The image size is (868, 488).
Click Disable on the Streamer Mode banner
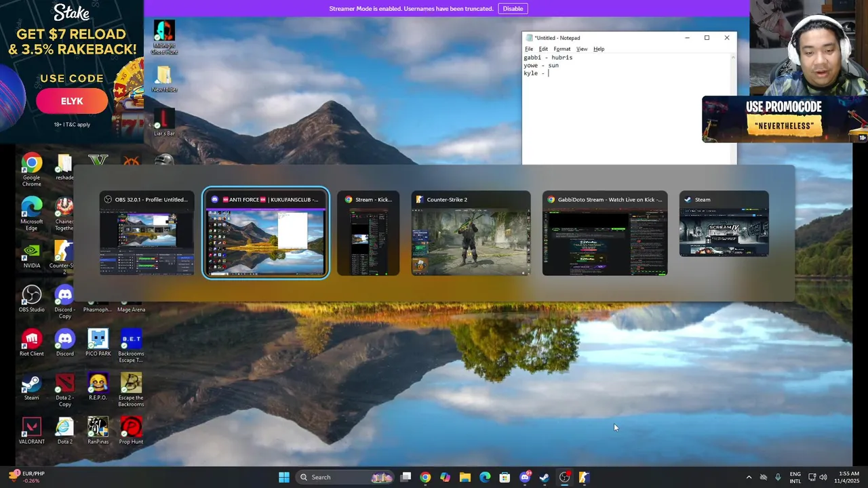click(513, 8)
